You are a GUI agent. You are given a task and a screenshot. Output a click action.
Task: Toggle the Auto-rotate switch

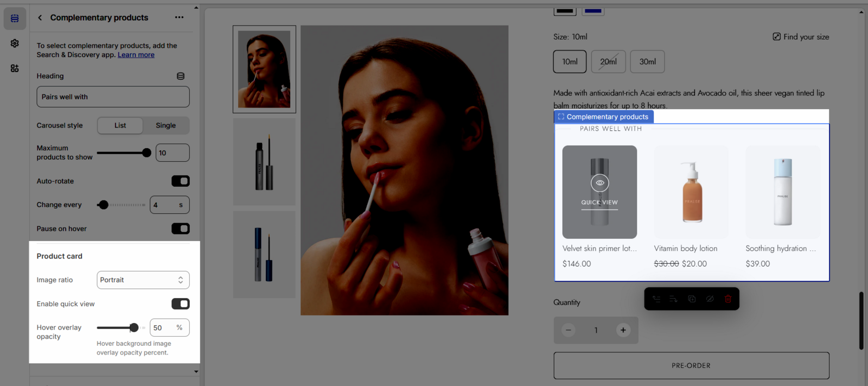click(x=180, y=181)
